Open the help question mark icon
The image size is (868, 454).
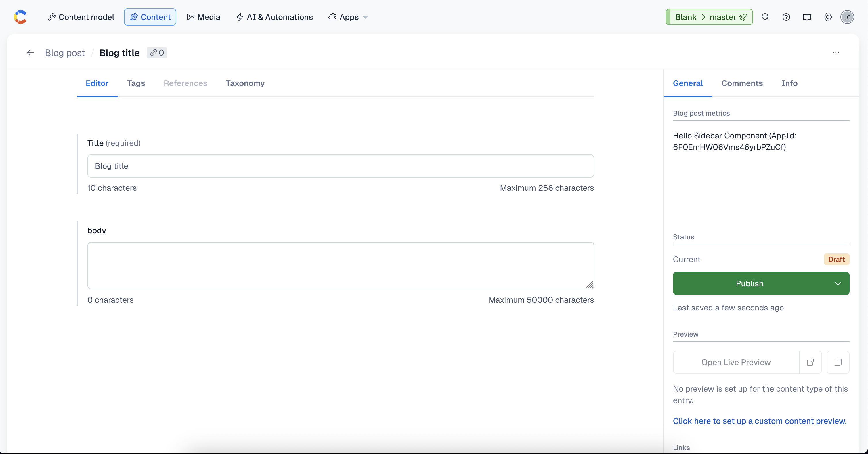786,17
